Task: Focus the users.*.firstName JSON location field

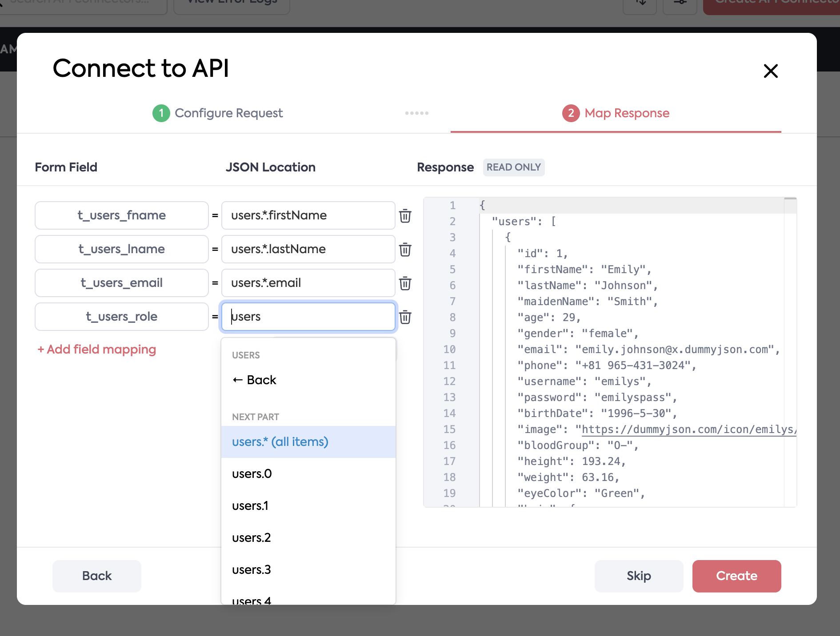Action: (x=308, y=215)
